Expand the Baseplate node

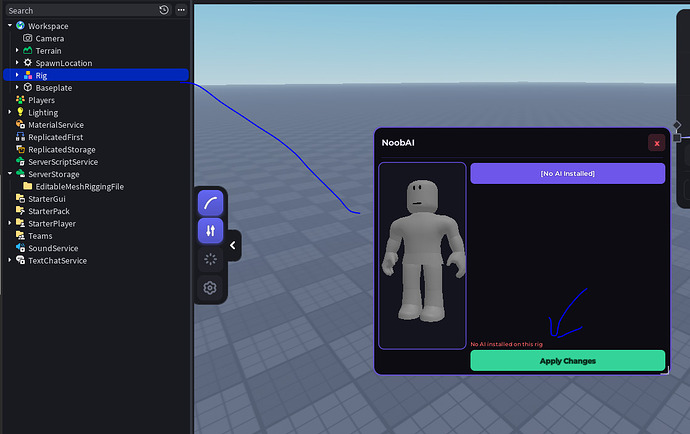[x=17, y=87]
